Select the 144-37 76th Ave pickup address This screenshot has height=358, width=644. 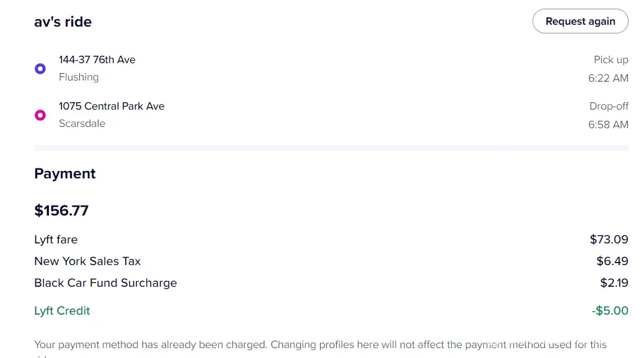97,60
